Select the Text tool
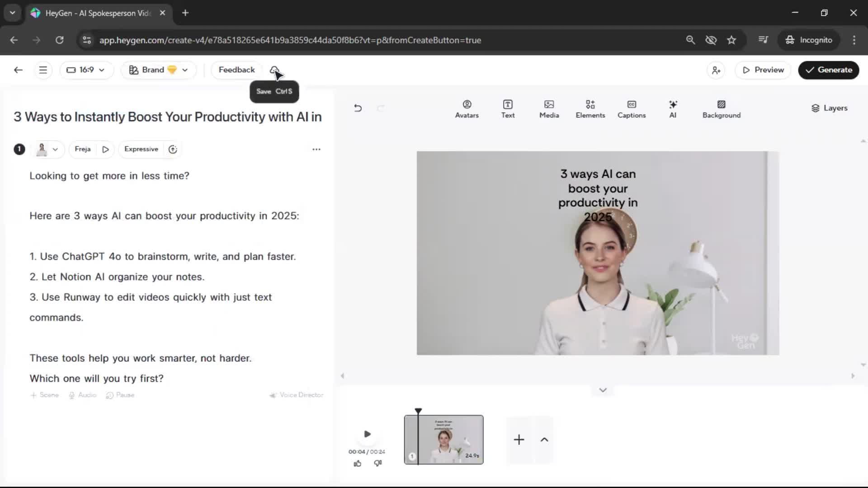The image size is (868, 488). click(508, 109)
